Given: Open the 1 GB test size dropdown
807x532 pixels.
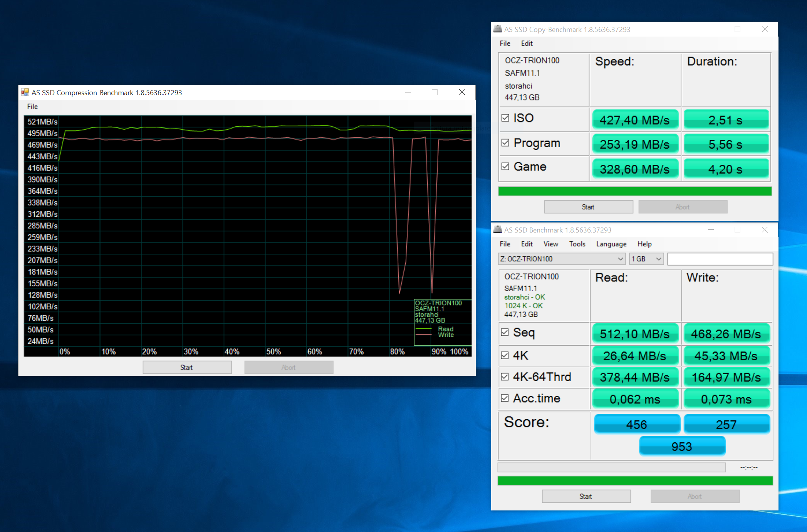Looking at the screenshot, I should tap(646, 259).
